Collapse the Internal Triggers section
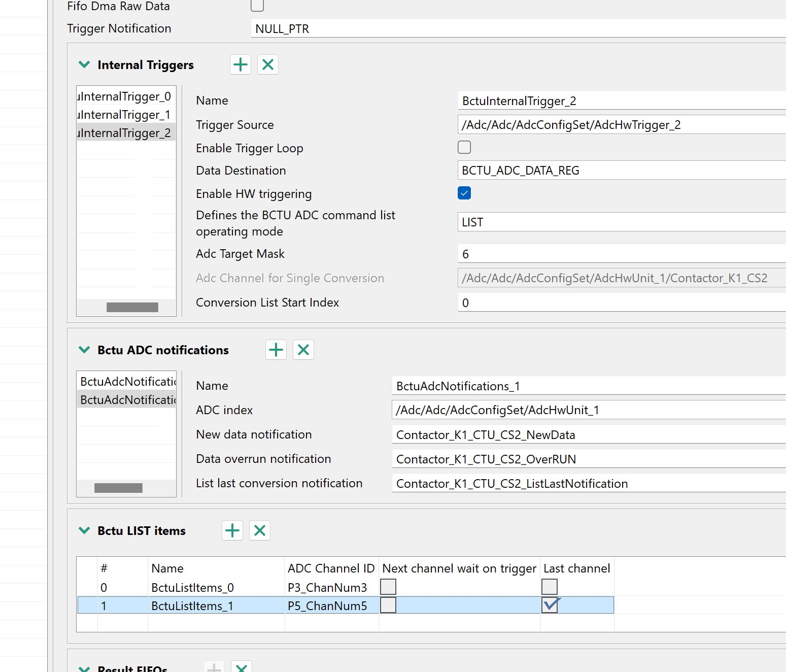Image resolution: width=786 pixels, height=672 pixels. [x=84, y=64]
